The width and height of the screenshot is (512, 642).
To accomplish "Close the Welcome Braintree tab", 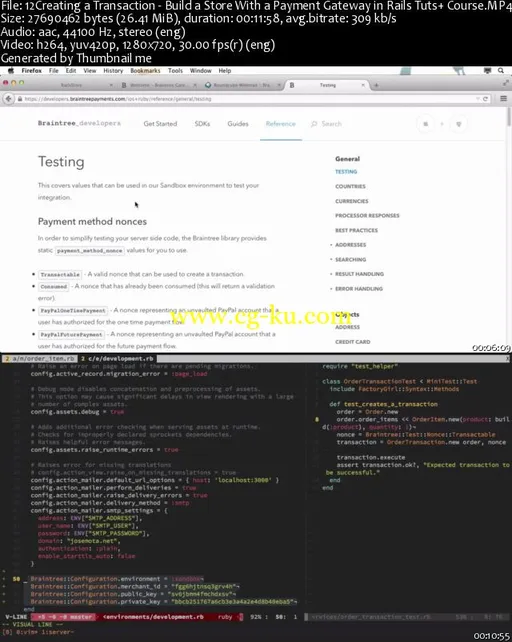I will [195, 85].
